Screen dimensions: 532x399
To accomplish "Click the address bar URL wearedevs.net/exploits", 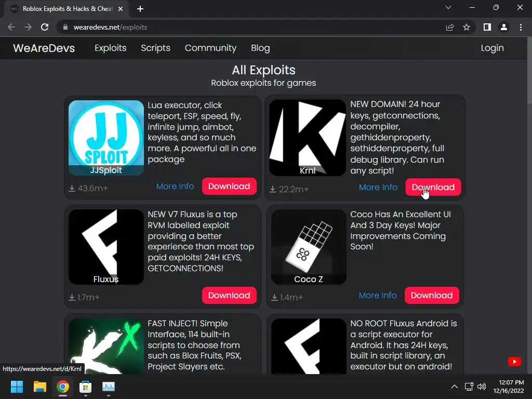I will 111,27.
